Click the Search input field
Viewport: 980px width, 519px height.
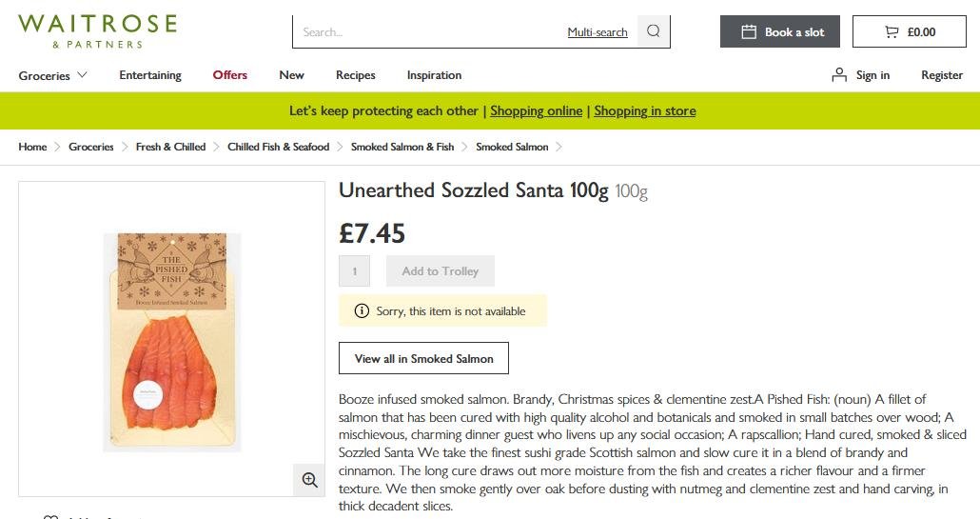click(x=428, y=32)
